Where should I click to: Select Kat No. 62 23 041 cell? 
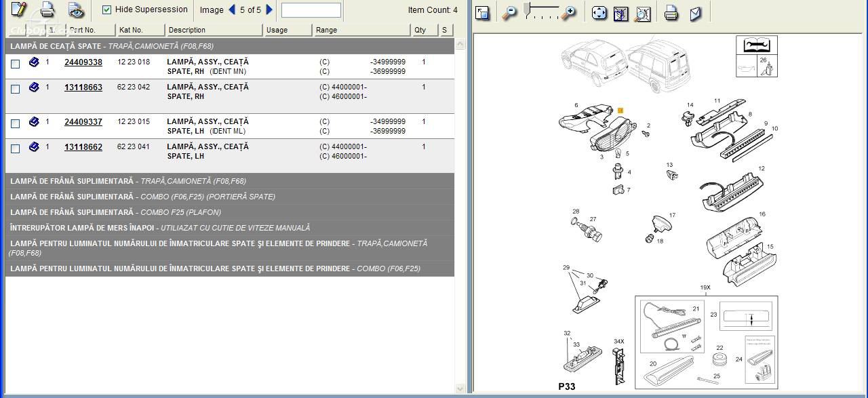tap(134, 147)
